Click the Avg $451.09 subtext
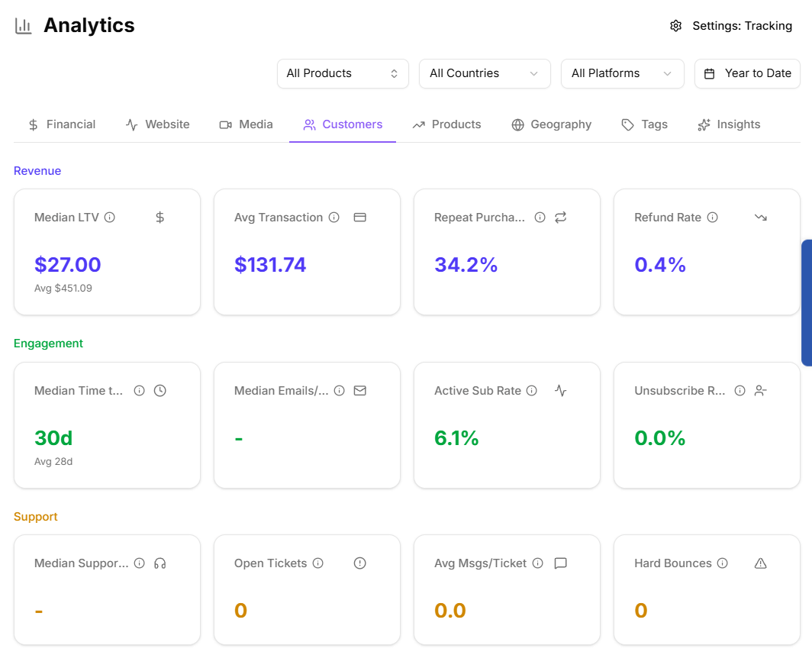This screenshot has height=655, width=812. (63, 288)
